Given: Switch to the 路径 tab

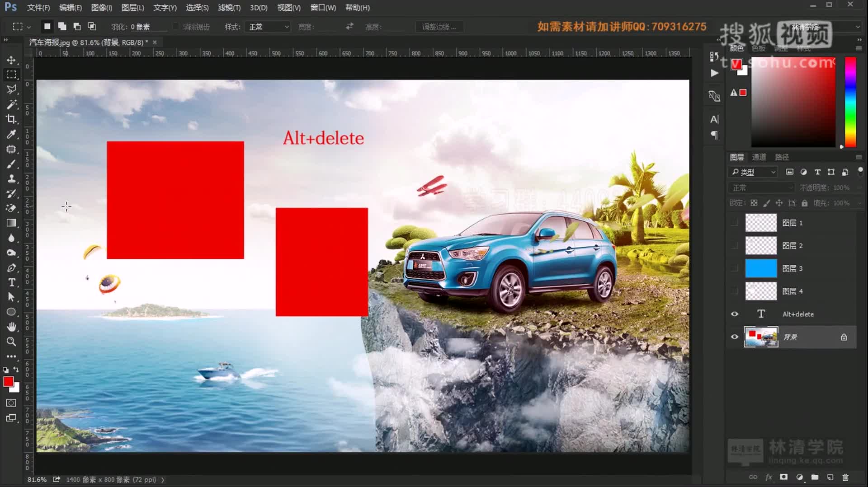Looking at the screenshot, I should (x=782, y=157).
